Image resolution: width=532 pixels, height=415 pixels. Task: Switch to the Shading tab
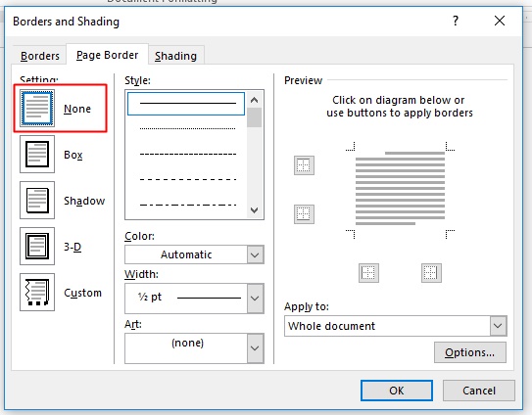[x=175, y=56]
